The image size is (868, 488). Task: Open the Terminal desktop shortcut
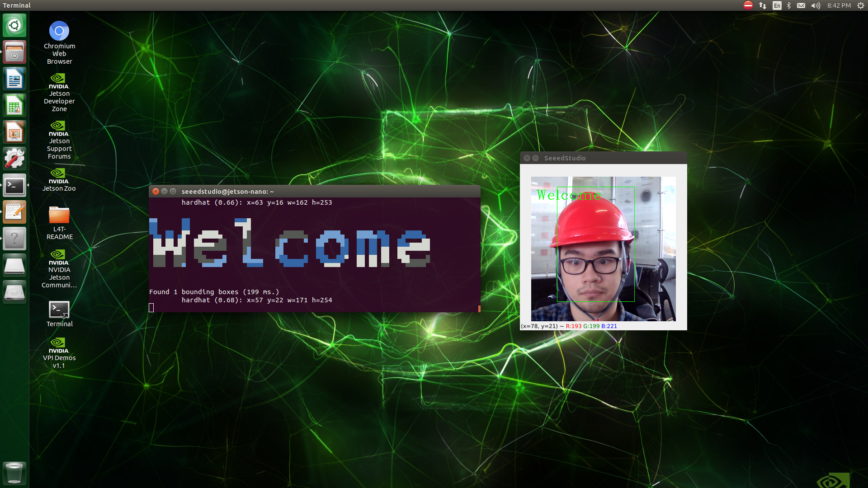59,314
